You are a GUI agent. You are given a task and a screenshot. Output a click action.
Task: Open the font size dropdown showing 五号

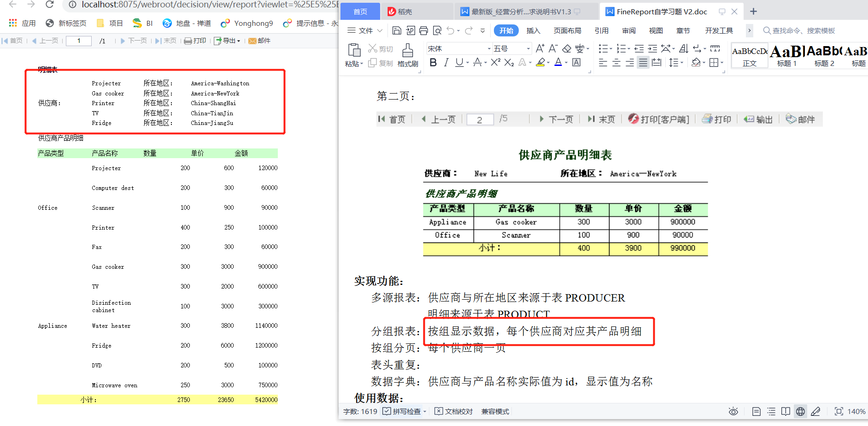pyautogui.click(x=528, y=48)
